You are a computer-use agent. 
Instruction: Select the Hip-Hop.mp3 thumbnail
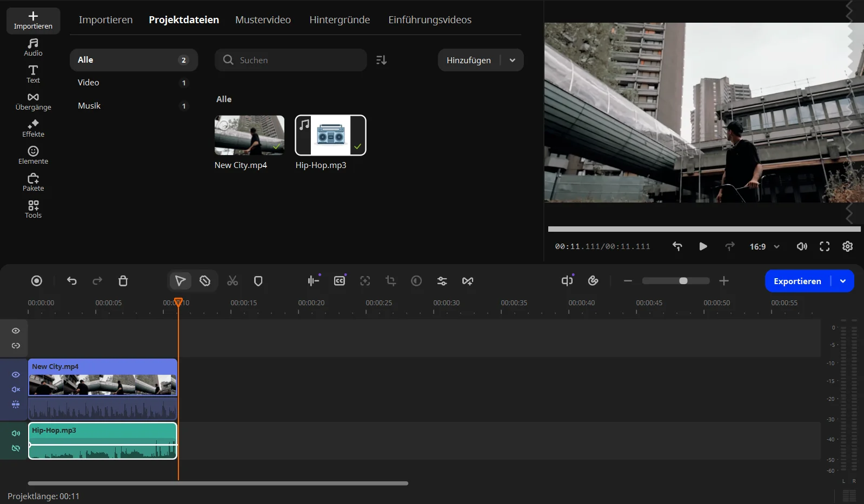pyautogui.click(x=330, y=136)
